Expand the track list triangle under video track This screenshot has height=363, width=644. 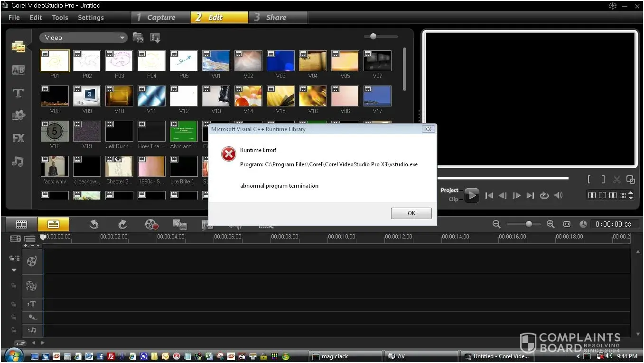coord(14,270)
